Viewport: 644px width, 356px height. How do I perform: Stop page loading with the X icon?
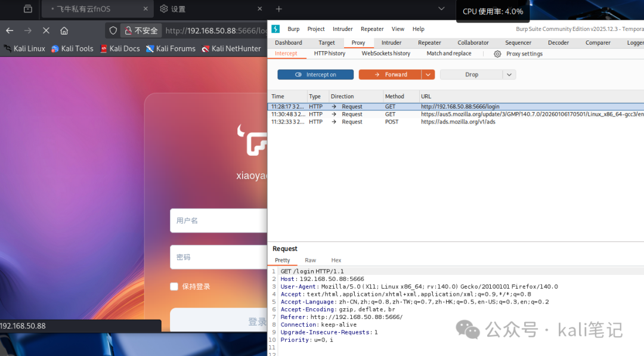coord(46,30)
